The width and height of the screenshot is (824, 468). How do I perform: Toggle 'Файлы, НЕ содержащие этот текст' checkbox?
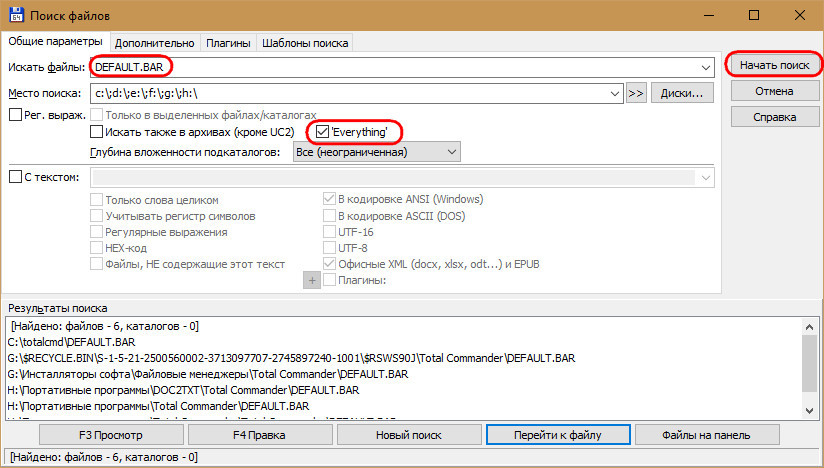[x=97, y=264]
